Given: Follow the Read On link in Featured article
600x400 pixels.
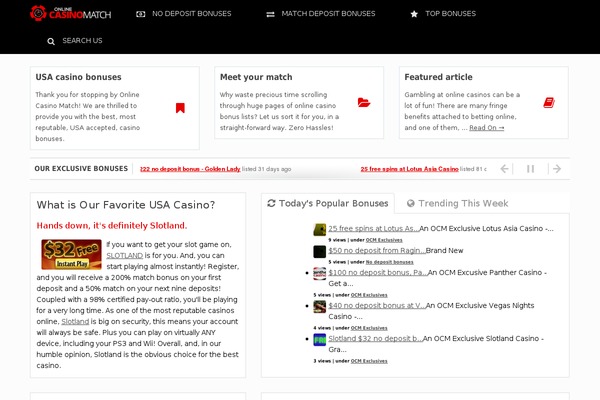Looking at the screenshot, I should (486, 128).
